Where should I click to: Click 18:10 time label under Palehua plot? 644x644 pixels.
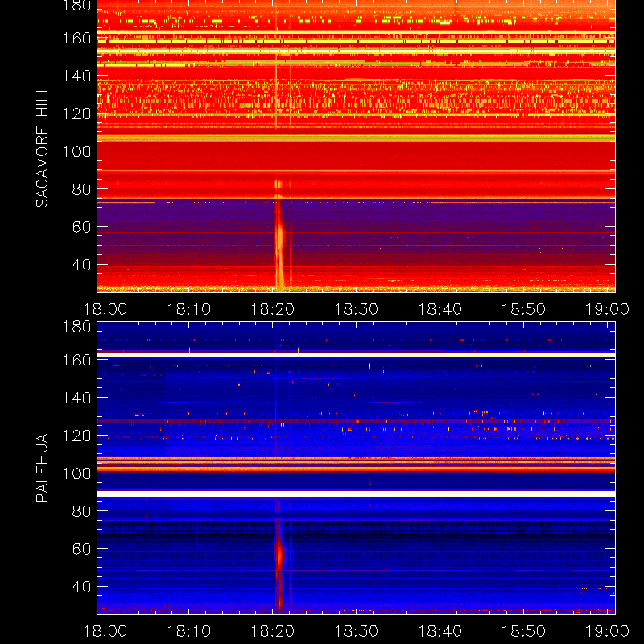click(x=189, y=631)
